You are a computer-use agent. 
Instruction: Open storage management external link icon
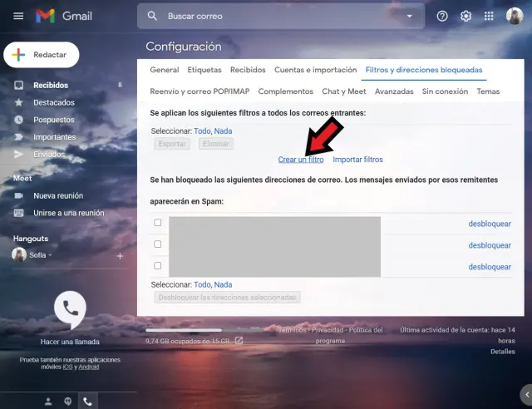pos(239,340)
